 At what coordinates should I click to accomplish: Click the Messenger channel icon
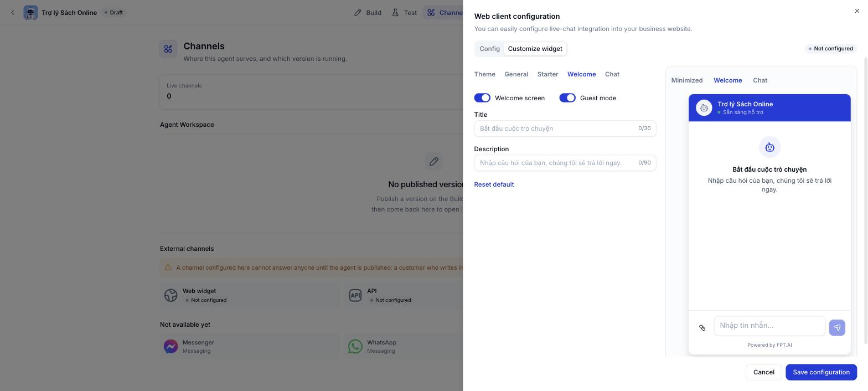tap(171, 346)
